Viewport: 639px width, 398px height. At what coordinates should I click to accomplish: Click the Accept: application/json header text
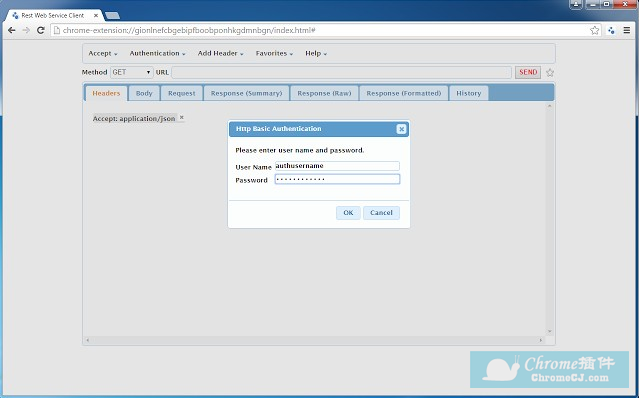point(134,119)
